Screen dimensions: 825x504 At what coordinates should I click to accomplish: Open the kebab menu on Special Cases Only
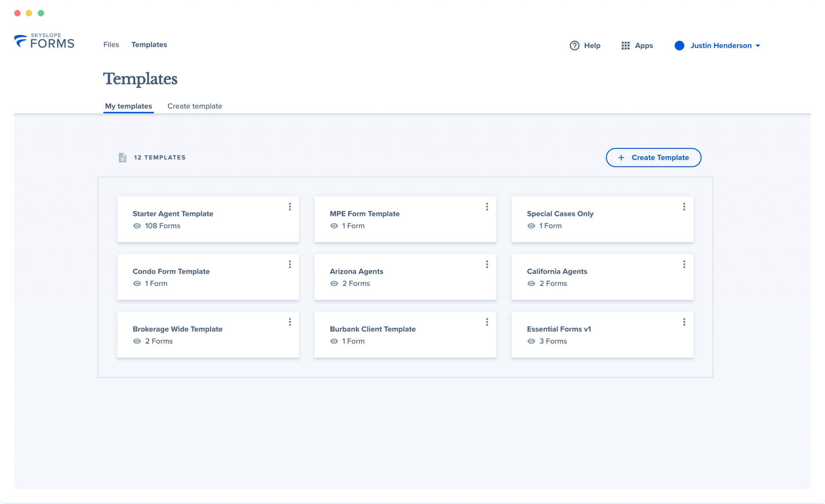[684, 207]
